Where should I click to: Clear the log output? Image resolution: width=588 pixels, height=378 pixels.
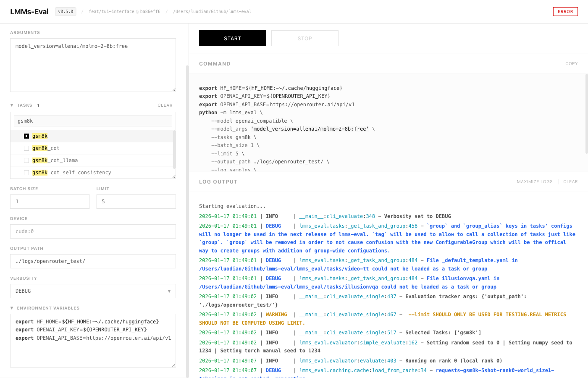coord(570,182)
